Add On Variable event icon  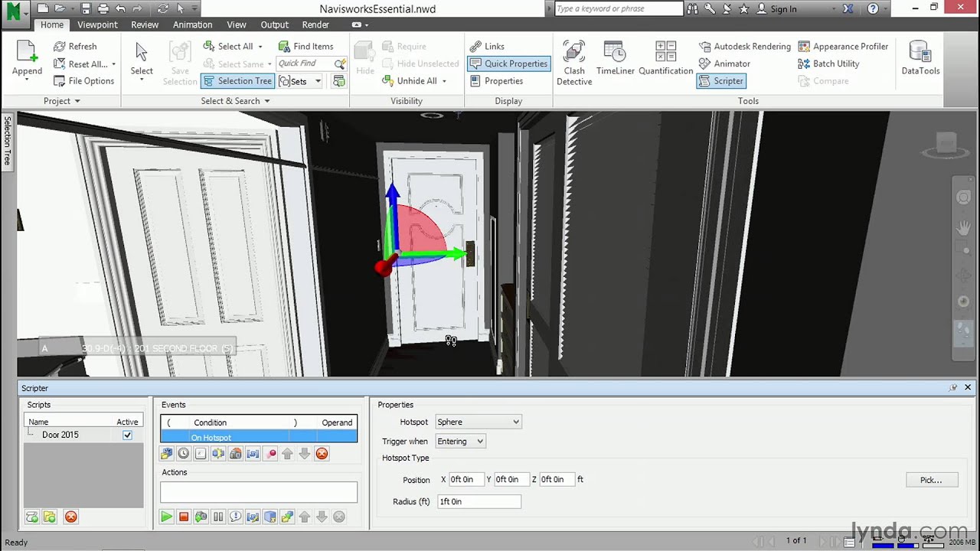click(253, 454)
